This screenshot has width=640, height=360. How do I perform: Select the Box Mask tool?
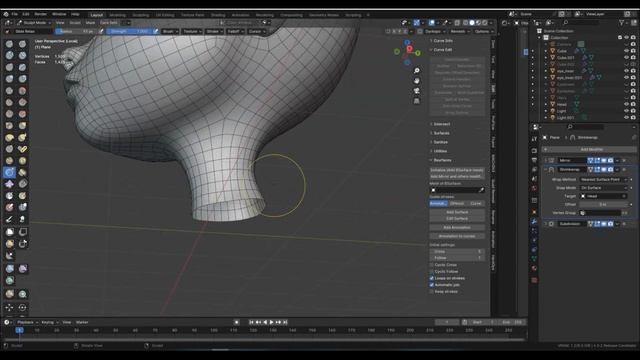[10, 232]
